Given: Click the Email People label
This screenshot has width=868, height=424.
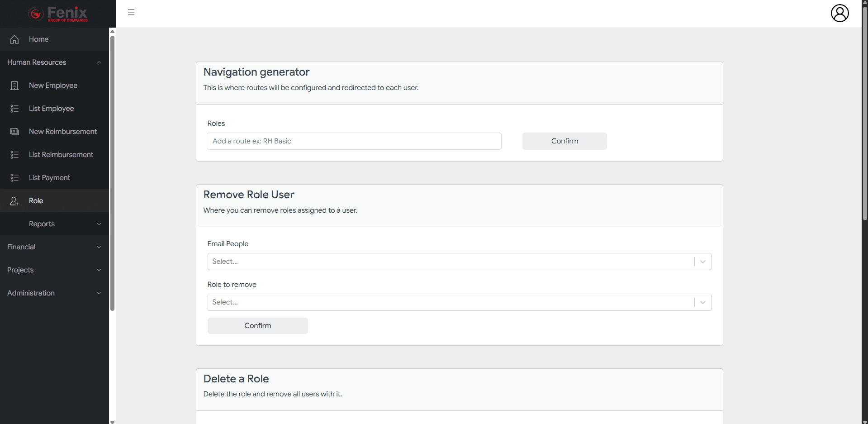Looking at the screenshot, I should (228, 244).
